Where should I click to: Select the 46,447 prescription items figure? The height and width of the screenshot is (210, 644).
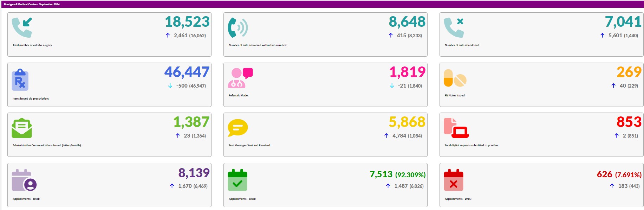187,72
